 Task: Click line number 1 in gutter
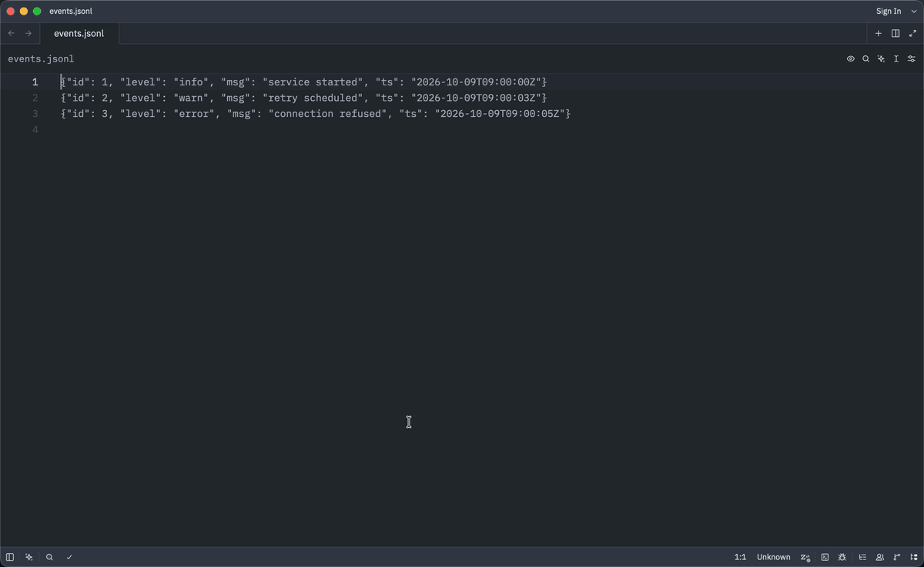click(35, 82)
